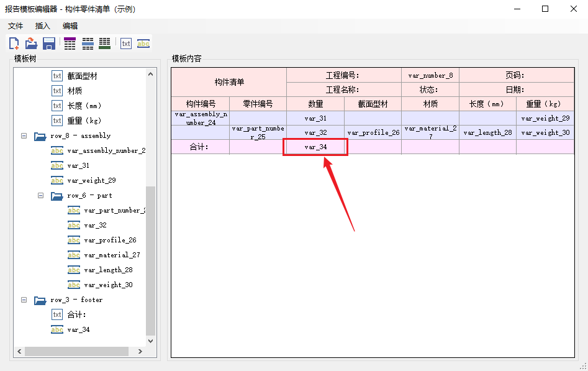This screenshot has width=588, height=371.
Task: Select 截面型材 text item in the tree
Action: click(x=82, y=76)
